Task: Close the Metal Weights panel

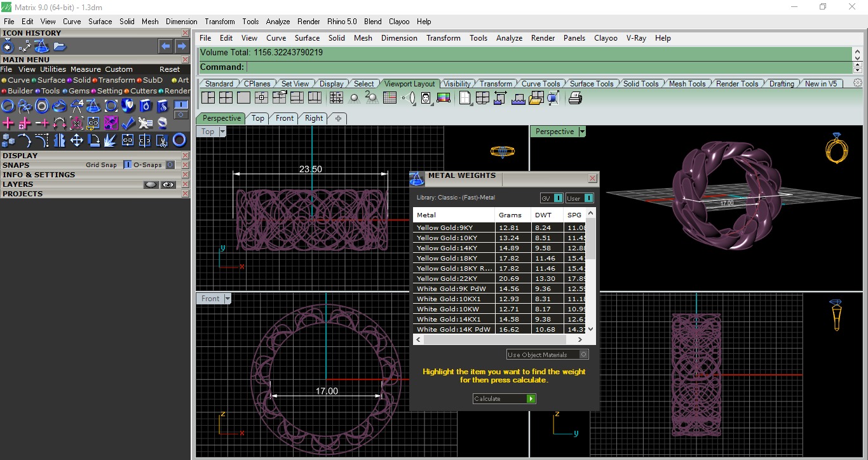Action: coord(592,179)
